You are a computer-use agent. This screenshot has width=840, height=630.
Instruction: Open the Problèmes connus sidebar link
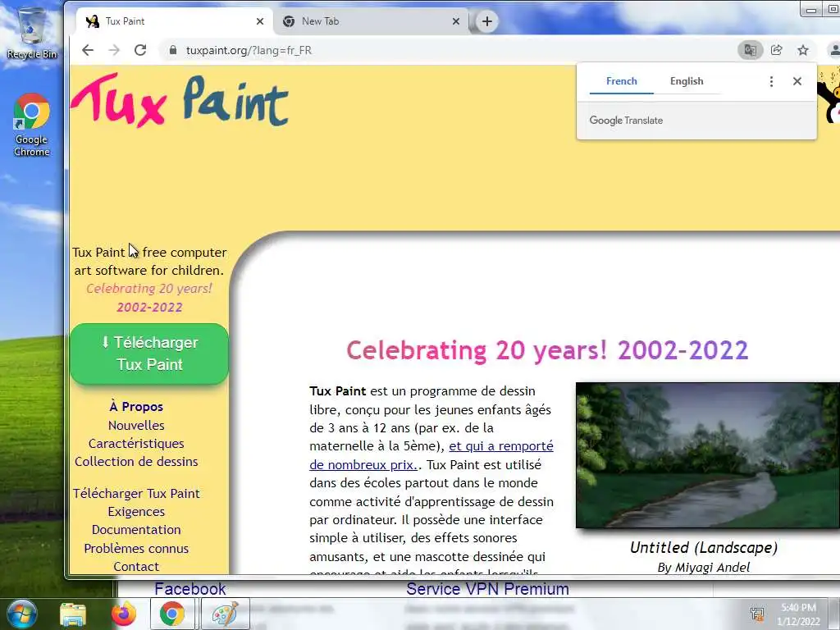pyautogui.click(x=136, y=549)
